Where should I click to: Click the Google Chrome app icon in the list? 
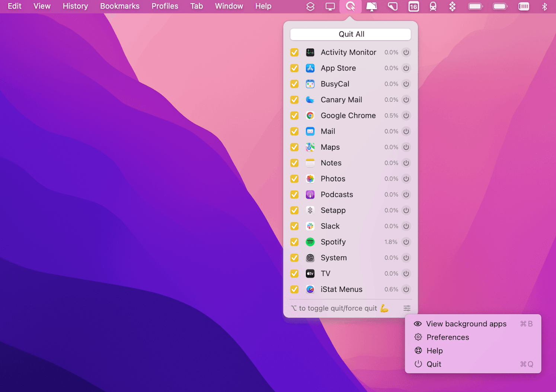(310, 116)
